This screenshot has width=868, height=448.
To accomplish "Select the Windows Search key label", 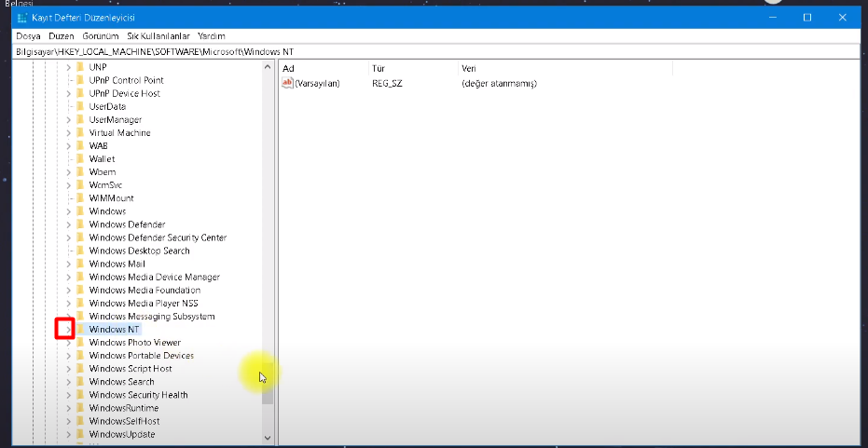I will point(122,382).
